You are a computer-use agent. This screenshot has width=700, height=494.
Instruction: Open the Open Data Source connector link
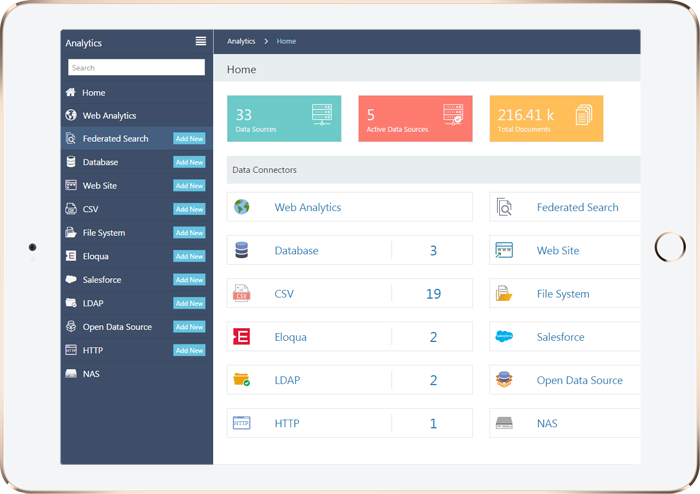(x=579, y=380)
